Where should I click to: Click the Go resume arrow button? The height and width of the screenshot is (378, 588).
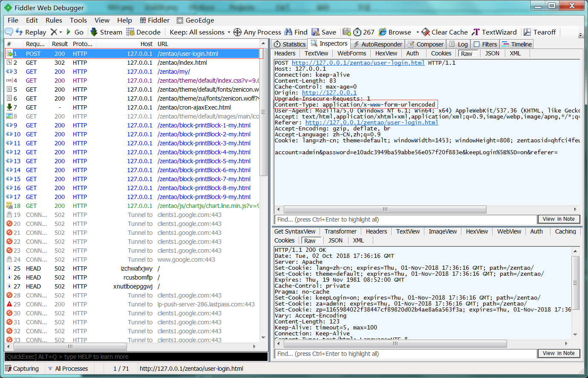pos(75,32)
